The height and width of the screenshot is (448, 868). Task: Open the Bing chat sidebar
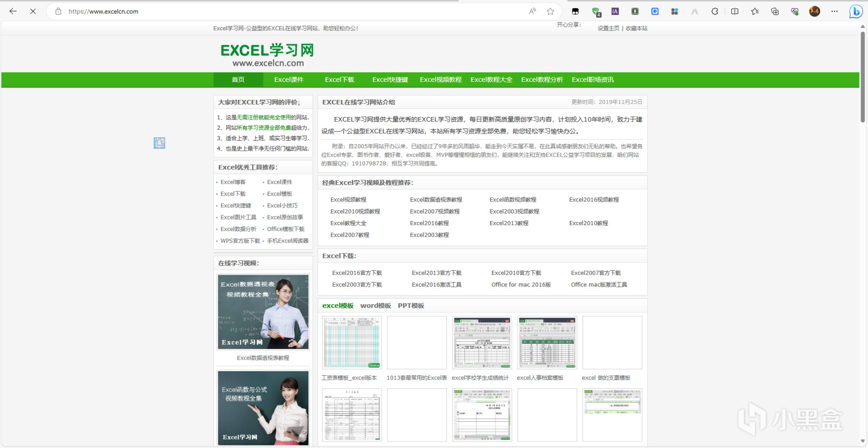(x=856, y=11)
